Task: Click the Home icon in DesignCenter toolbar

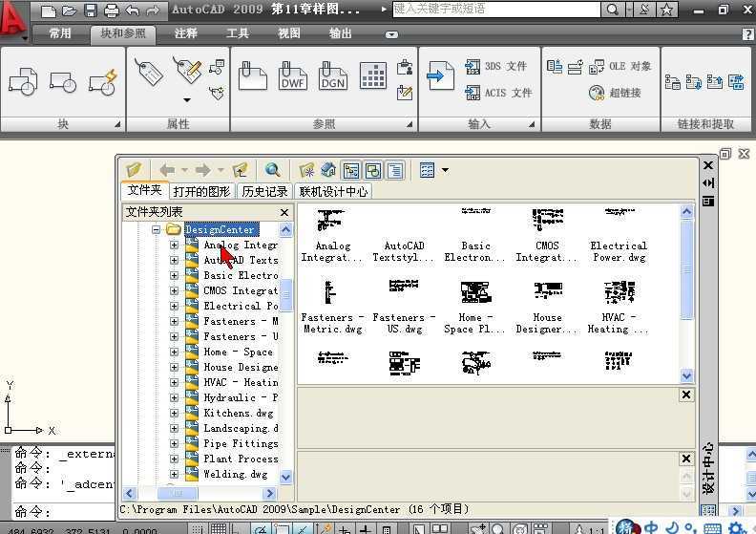Action: click(x=327, y=170)
